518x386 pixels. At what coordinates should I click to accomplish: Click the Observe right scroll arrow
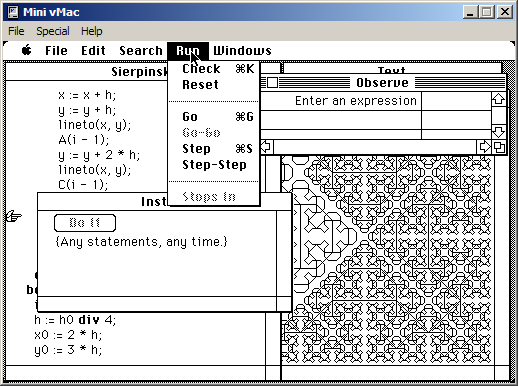pos(484,147)
